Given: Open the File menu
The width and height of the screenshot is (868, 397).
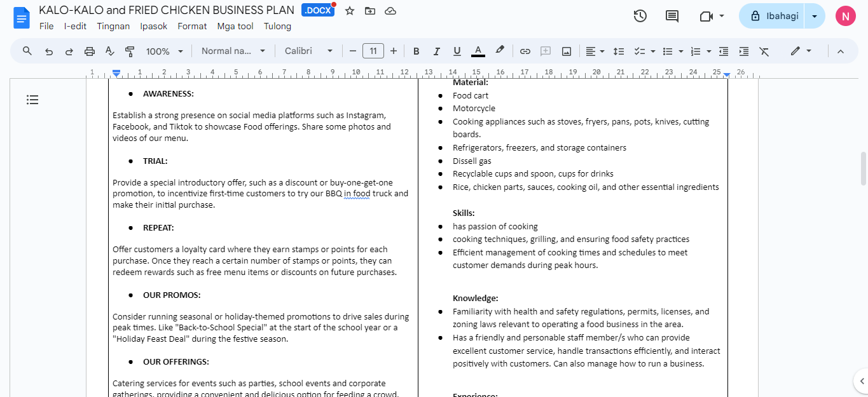Looking at the screenshot, I should click(x=46, y=26).
